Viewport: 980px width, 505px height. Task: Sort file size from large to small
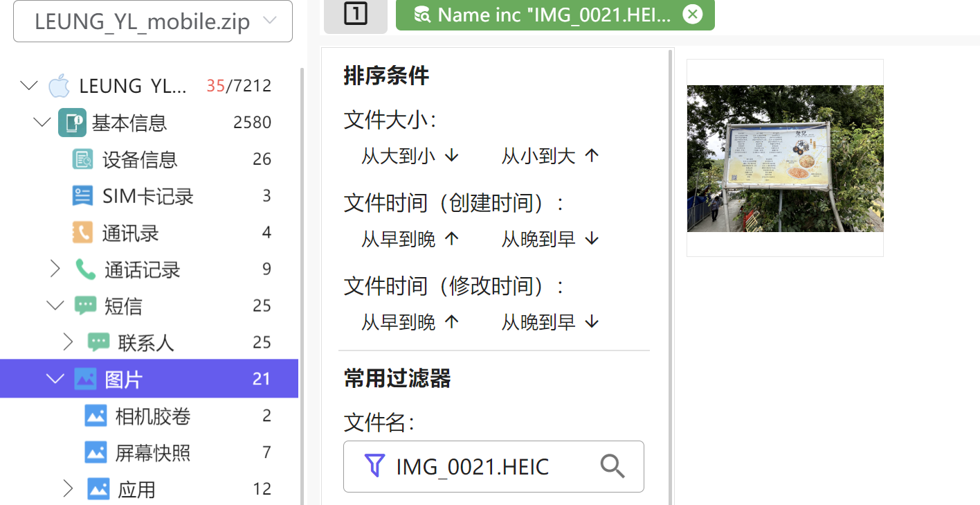click(410, 156)
